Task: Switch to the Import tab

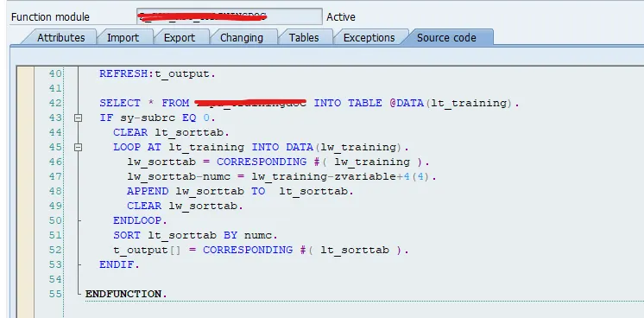Action: click(123, 37)
